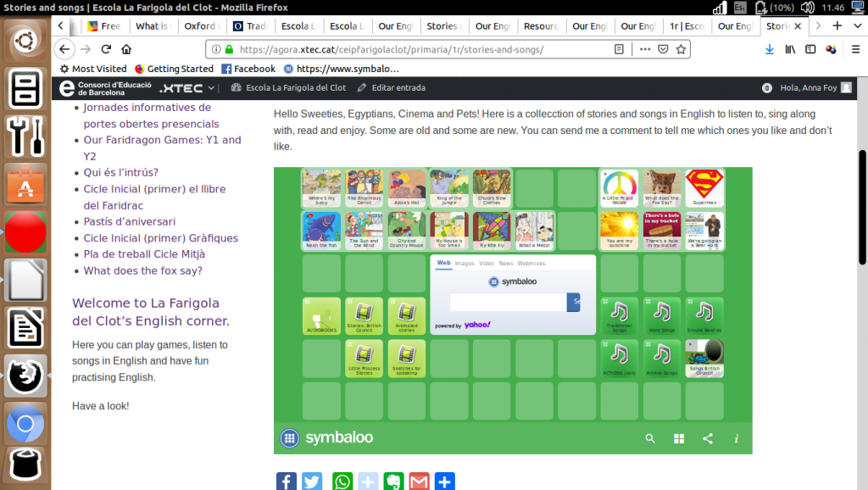Share via Gmail icon

coord(420,482)
